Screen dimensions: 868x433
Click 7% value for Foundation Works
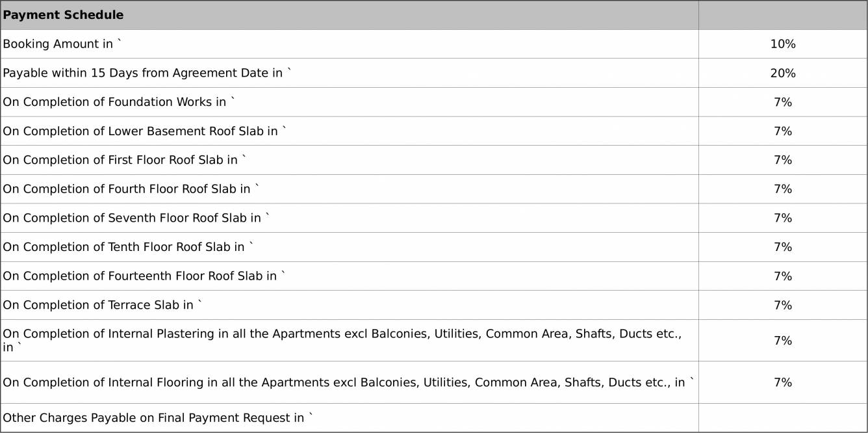783,102
